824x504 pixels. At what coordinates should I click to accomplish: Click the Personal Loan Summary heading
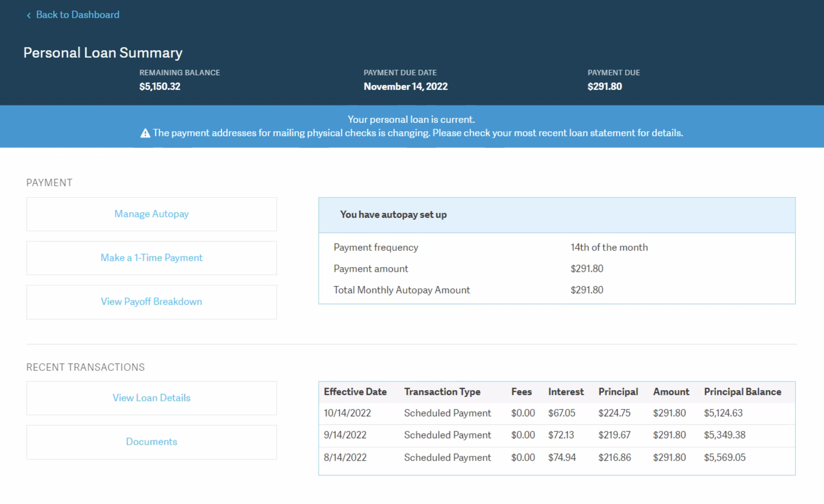point(103,53)
